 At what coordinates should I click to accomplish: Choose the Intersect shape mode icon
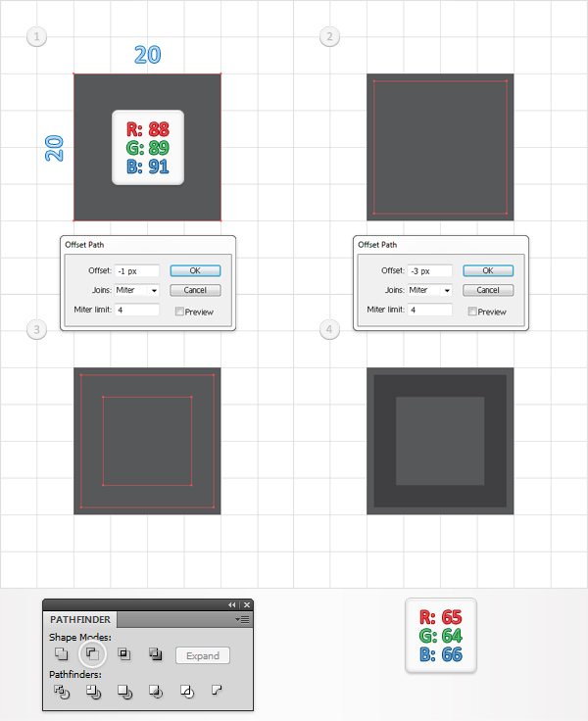tap(123, 653)
